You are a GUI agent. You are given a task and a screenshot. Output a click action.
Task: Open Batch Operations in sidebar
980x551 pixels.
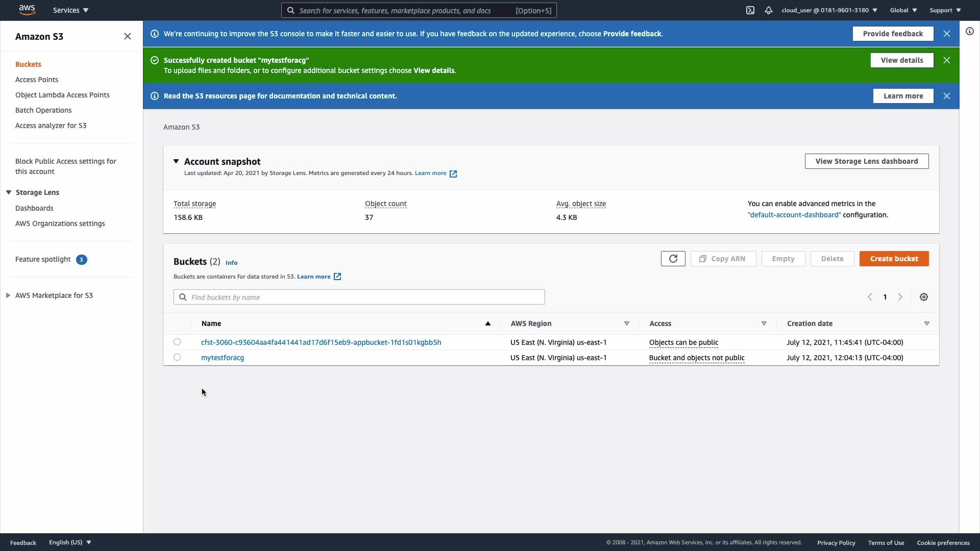coord(43,110)
